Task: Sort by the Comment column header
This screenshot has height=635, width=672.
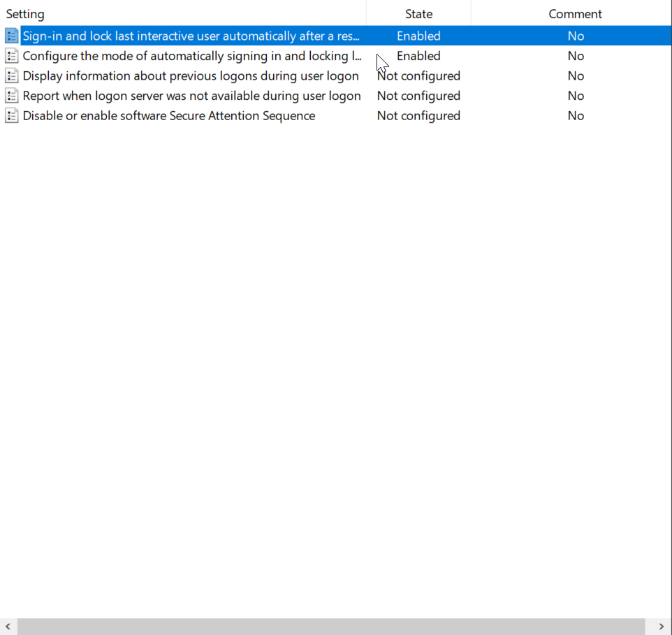Action: 575,14
